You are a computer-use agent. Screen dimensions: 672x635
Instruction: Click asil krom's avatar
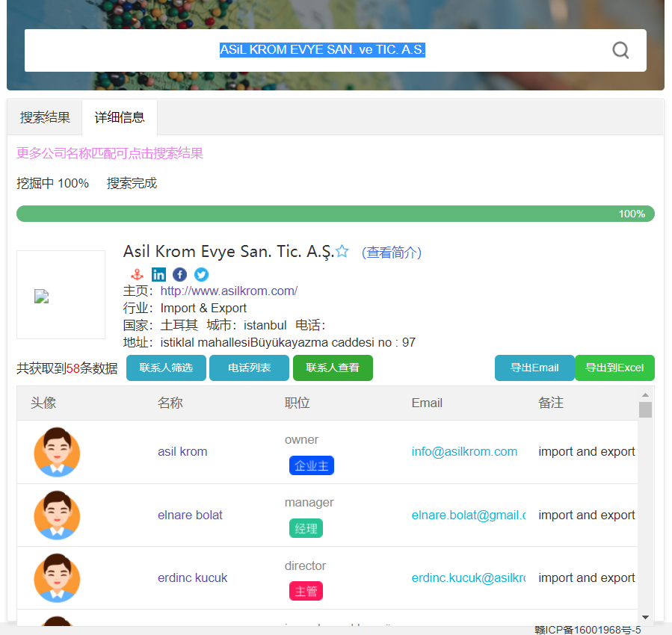point(57,452)
